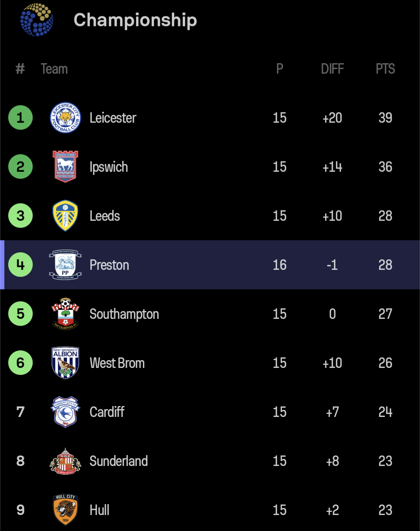
Task: Open the Hull City tiger badge
Action: pyautogui.click(x=65, y=510)
